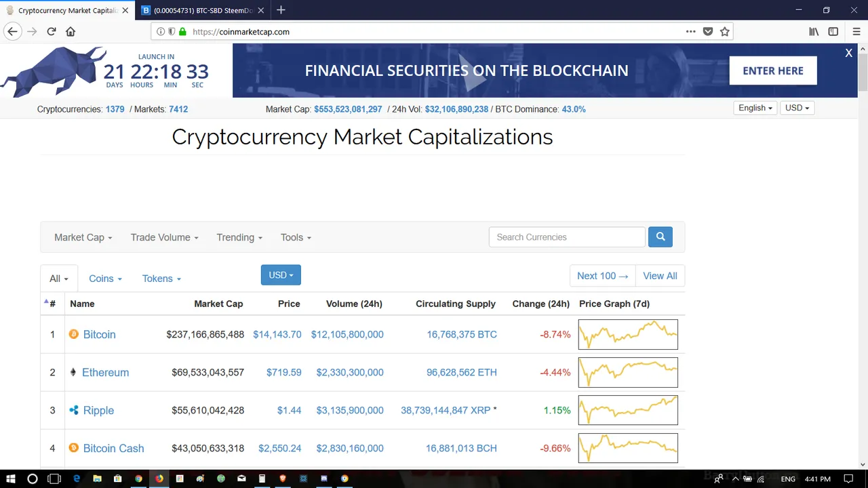Click cryptocurrencies count 1379
Screen dimensions: 868x488
click(115, 109)
